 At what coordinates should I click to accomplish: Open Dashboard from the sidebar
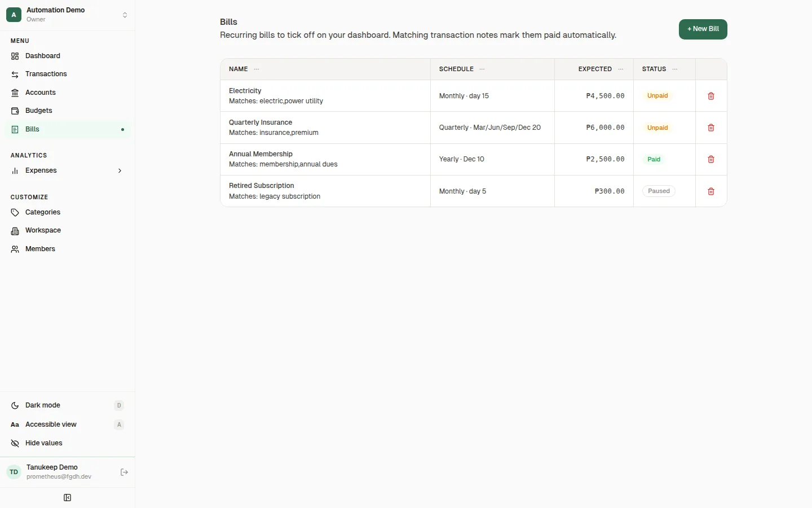pos(68,56)
